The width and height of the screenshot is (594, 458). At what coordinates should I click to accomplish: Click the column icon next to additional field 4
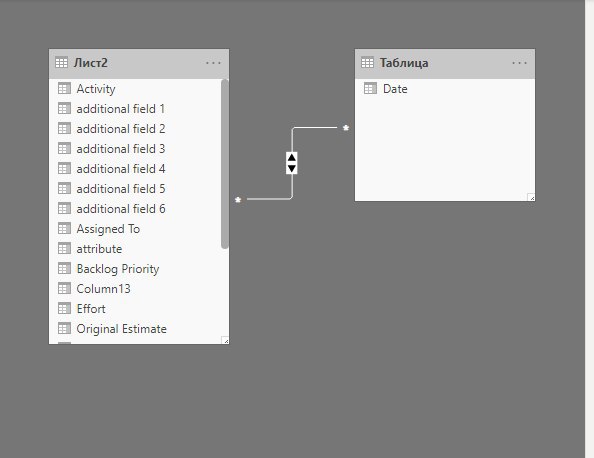pyautogui.click(x=64, y=169)
